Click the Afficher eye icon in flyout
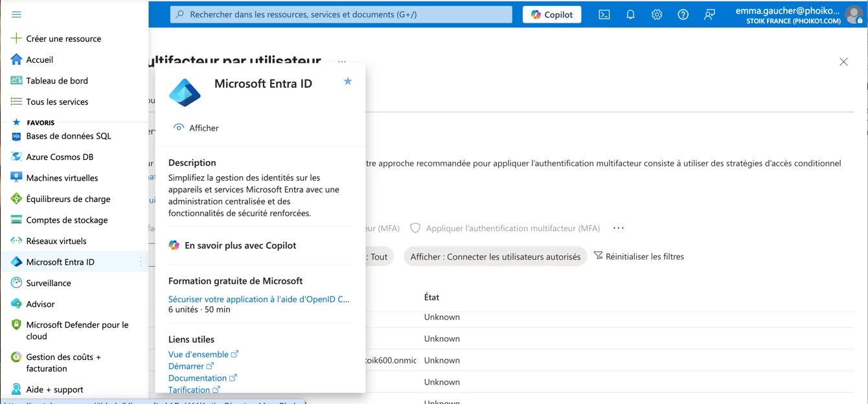868x404 pixels. (179, 128)
